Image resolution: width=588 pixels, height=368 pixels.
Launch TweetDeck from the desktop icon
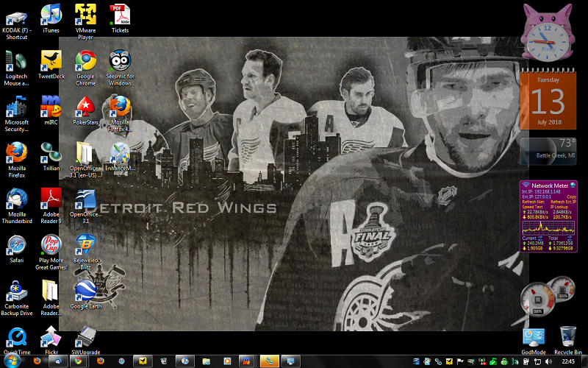[x=51, y=65]
